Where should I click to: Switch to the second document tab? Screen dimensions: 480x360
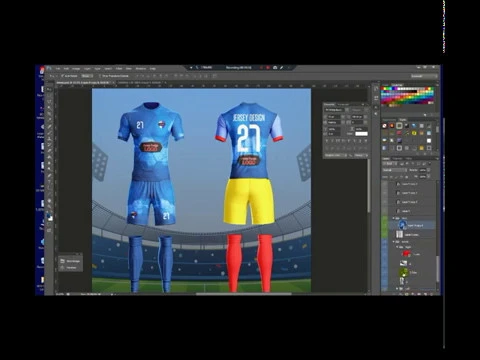[x=141, y=82]
